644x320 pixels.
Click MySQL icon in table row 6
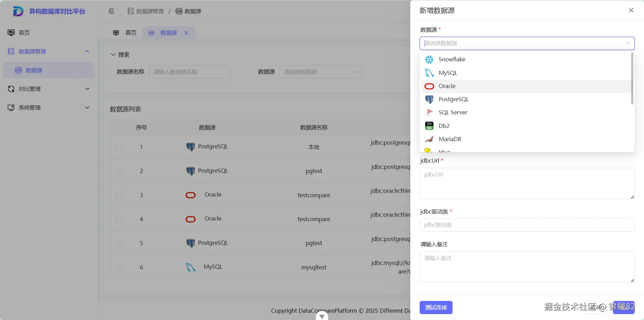(x=190, y=267)
